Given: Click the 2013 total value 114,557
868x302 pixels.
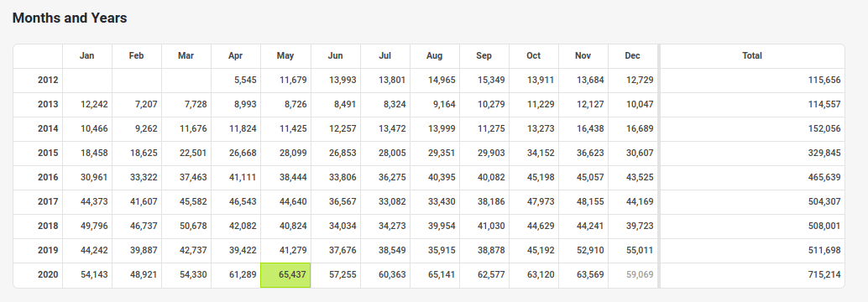Looking at the screenshot, I should tap(824, 105).
